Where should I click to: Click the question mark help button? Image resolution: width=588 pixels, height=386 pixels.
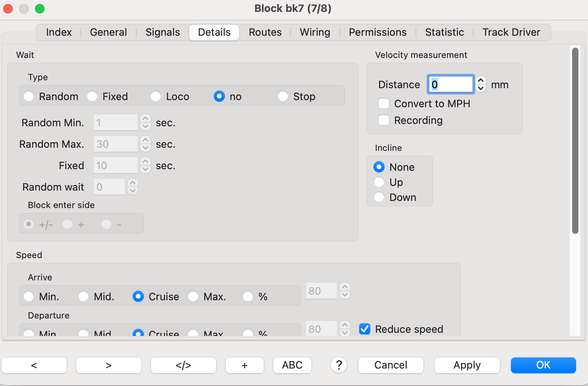click(339, 365)
